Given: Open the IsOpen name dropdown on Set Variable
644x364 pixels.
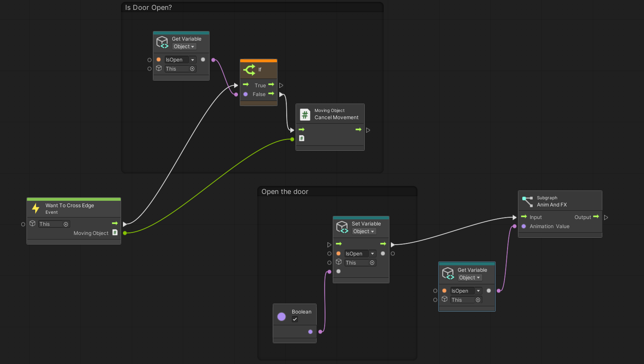Looking at the screenshot, I should [x=372, y=254].
